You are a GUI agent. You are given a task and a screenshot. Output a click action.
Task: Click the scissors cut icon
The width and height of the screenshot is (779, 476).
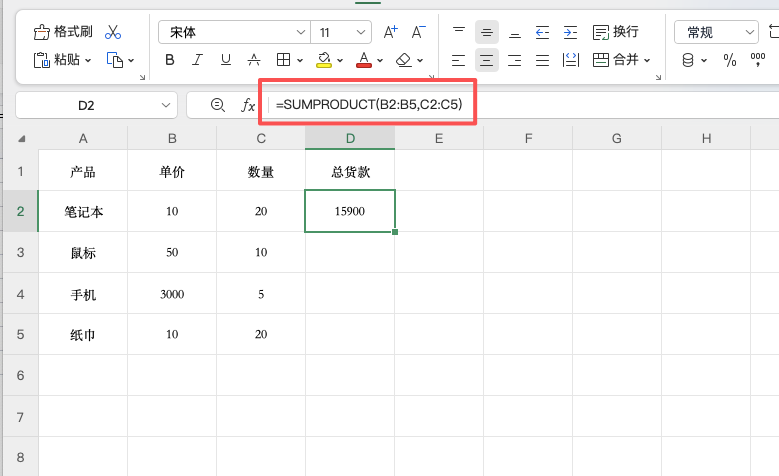[113, 32]
